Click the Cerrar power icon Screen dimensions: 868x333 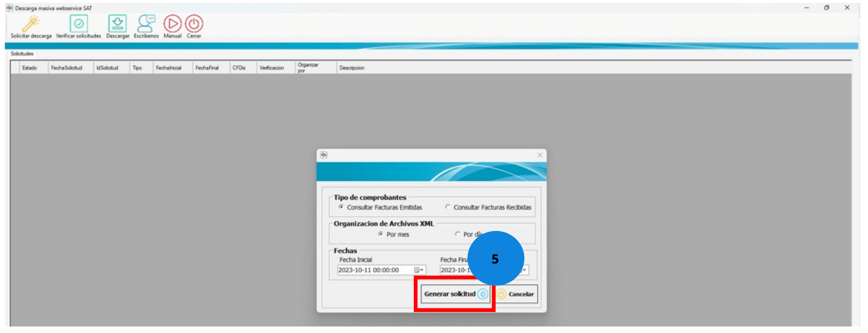coord(194,24)
